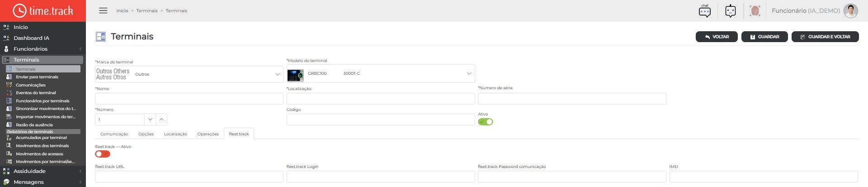Image resolution: width=868 pixels, height=187 pixels.
Task: Toggle the hamburger menu icon
Action: pyautogui.click(x=103, y=10)
